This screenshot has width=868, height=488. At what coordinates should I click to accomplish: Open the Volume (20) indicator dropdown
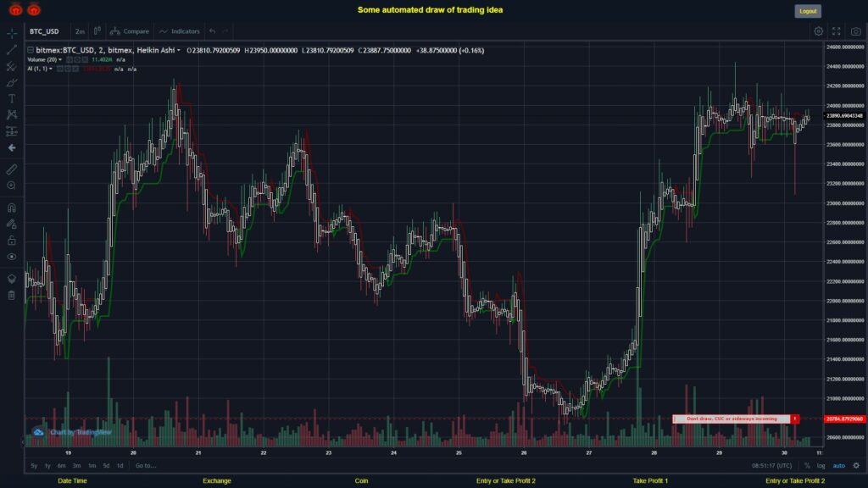tap(60, 60)
